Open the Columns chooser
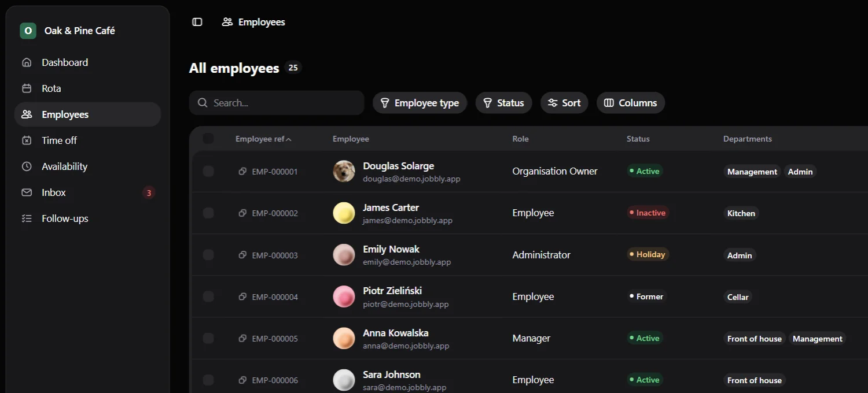 click(x=631, y=103)
